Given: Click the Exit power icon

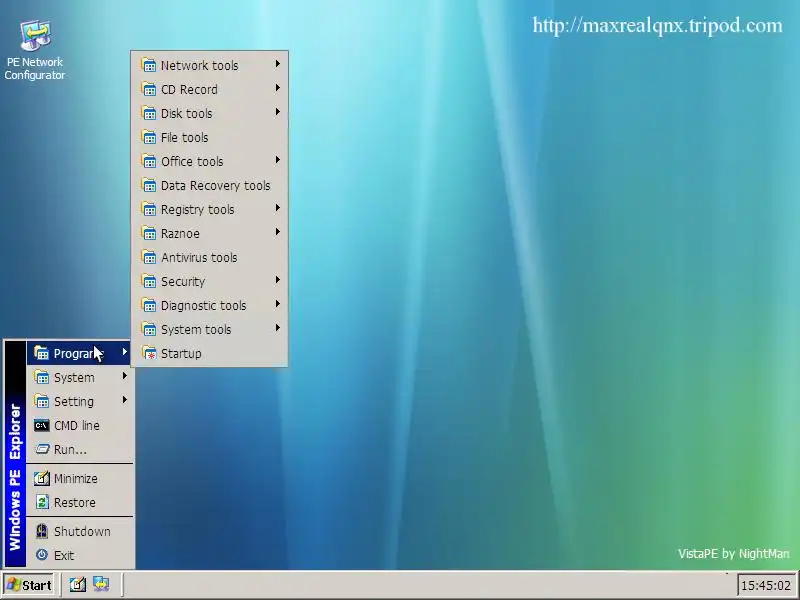Looking at the screenshot, I should 42,555.
